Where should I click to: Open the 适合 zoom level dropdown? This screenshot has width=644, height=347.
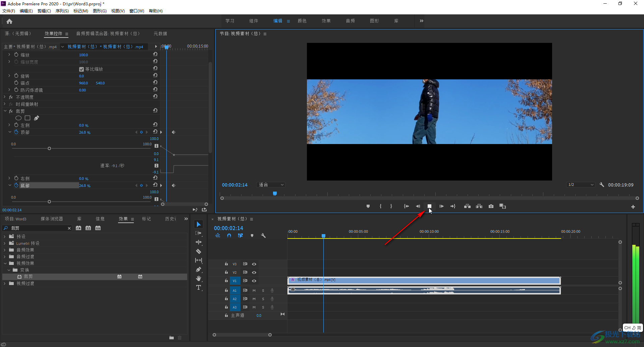(271, 185)
